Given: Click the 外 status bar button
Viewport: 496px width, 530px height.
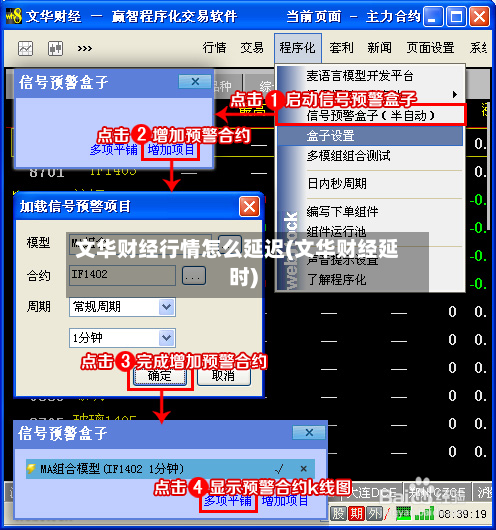Looking at the screenshot, I should 375,514.
